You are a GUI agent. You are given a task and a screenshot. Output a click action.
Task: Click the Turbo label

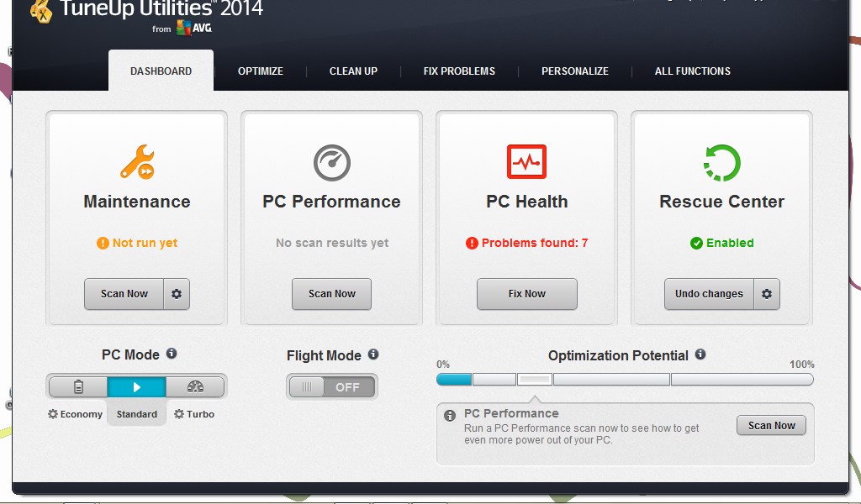tap(200, 414)
